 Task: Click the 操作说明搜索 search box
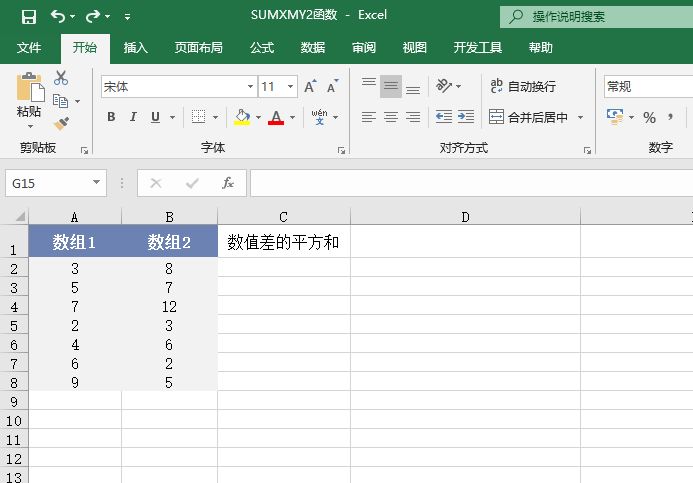coord(596,17)
